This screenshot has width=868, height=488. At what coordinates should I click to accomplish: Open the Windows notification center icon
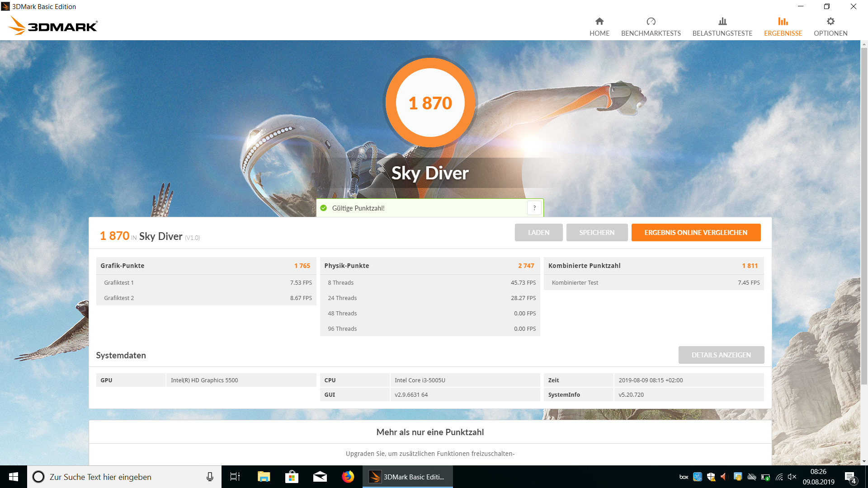click(850, 477)
